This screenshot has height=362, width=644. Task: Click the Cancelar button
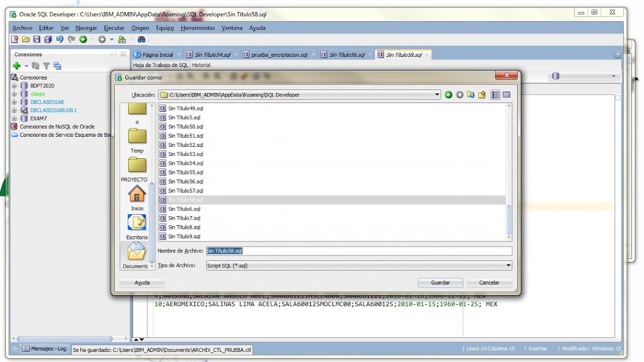tap(489, 283)
